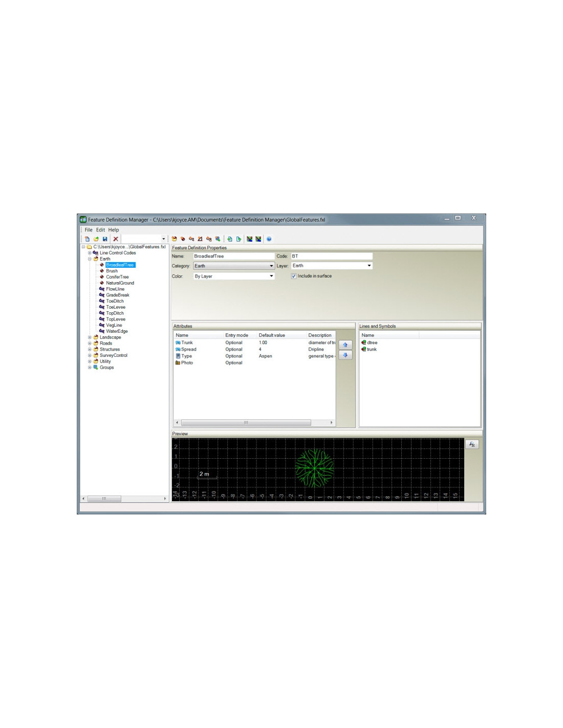The image size is (563, 728).
Task: Create a new feature definition file
Action: point(87,239)
